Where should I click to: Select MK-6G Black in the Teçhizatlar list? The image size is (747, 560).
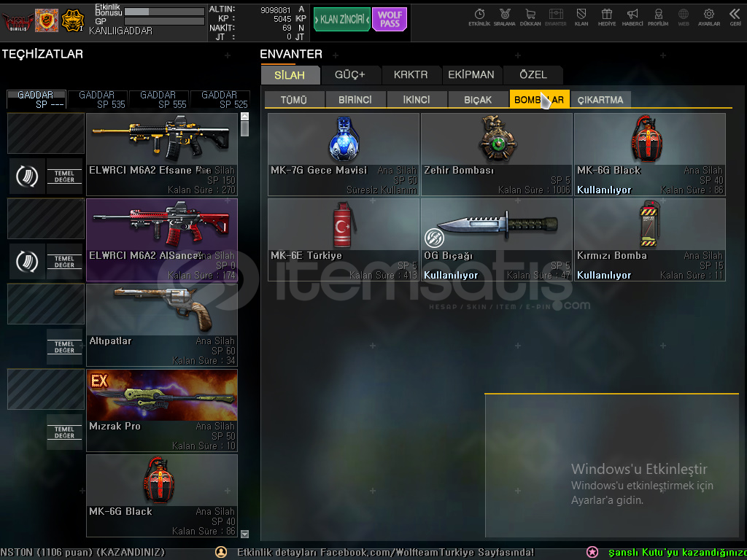(162, 496)
